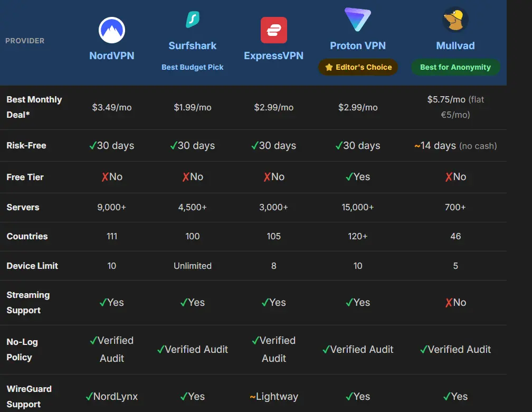532x412 pixels.
Task: Click Mullvad's 46 countries value
Action: click(455, 237)
